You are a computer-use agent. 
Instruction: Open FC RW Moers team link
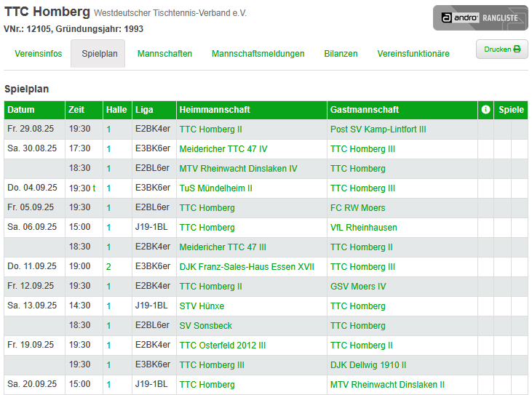click(357, 208)
